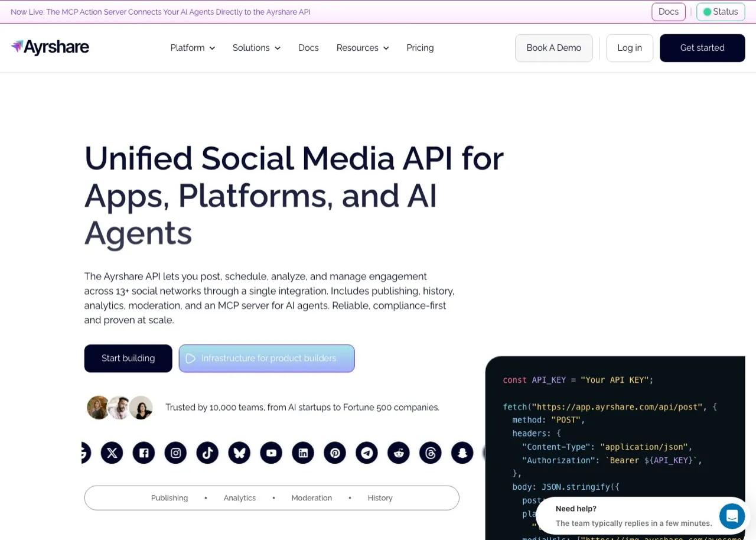This screenshot has width=756, height=540.
Task: Select the Pinterest social icon
Action: pyautogui.click(x=335, y=453)
